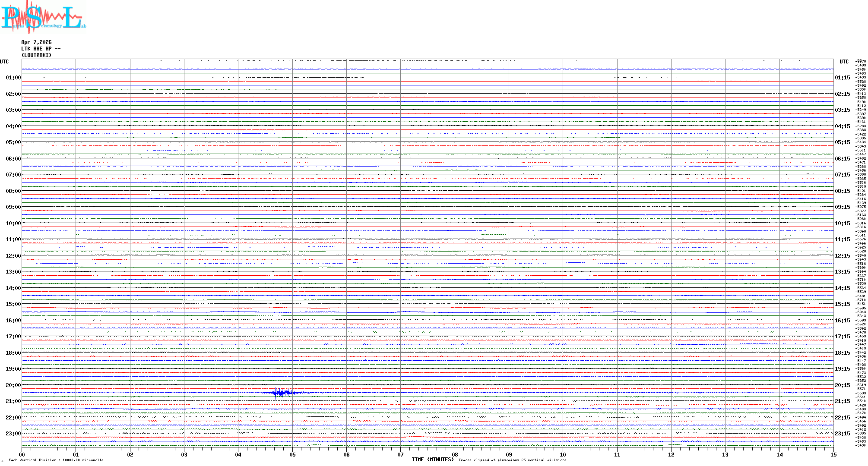
Task: Click the TIME (MINUTES) axis title
Action: [432, 460]
